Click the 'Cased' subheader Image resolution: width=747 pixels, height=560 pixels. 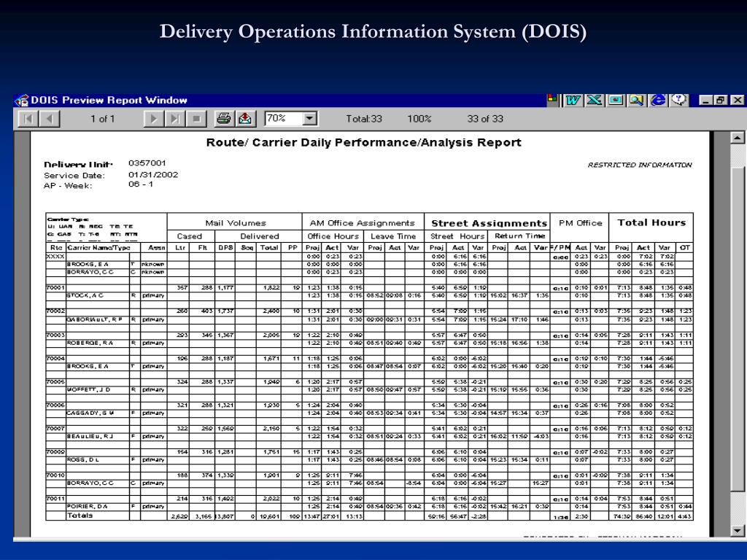tap(189, 236)
